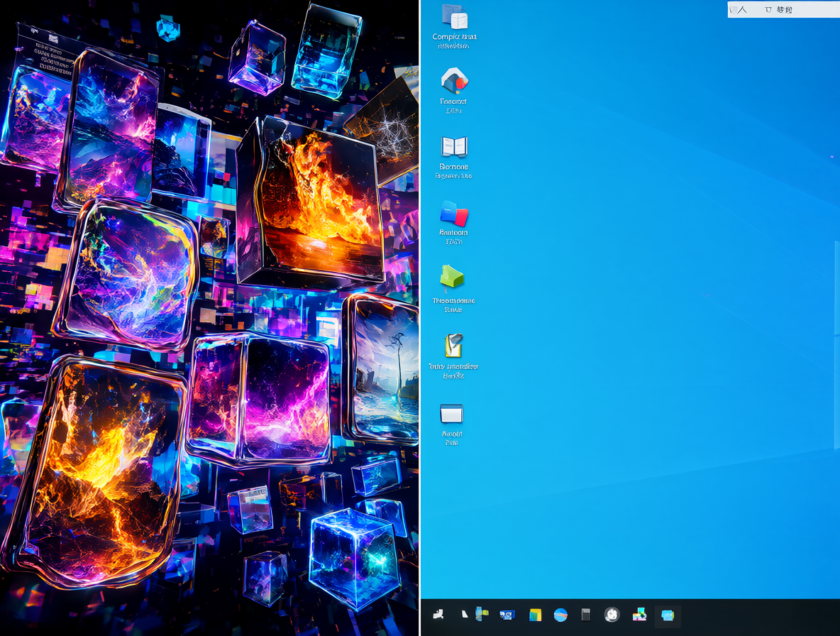
Task: Click the gray circular taskbar icon
Action: coord(612,615)
